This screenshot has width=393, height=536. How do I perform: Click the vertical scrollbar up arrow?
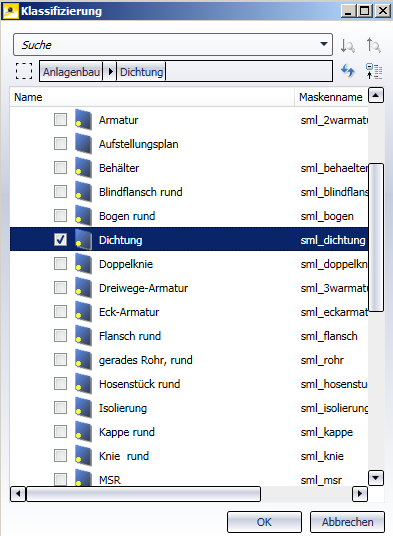(x=376, y=95)
